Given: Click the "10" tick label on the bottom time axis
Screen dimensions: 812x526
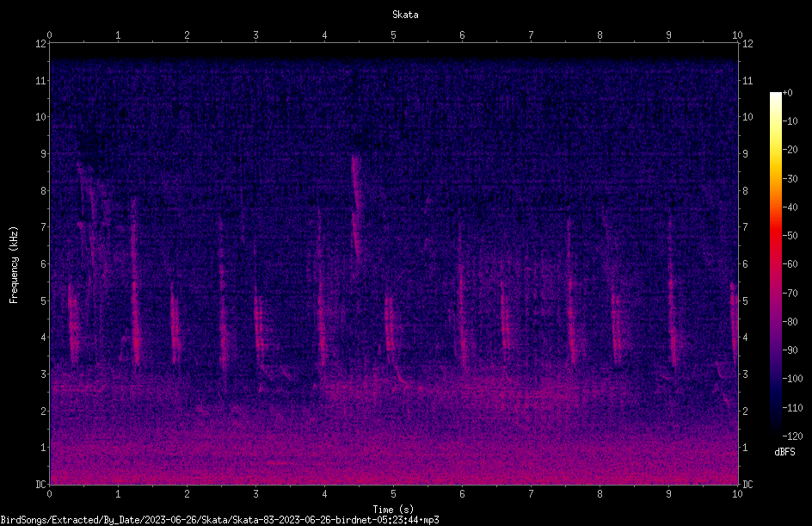Looking at the screenshot, I should coord(737,494).
